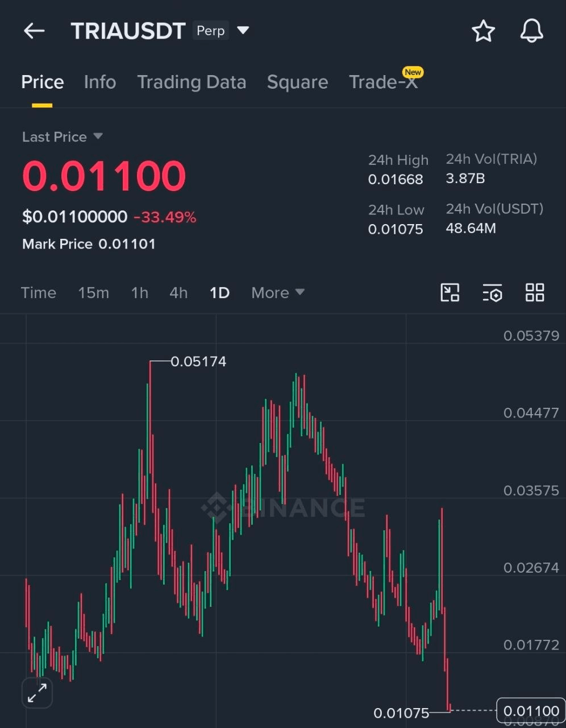Open the chart drawing tools icon
This screenshot has height=728, width=566.
coord(450,293)
